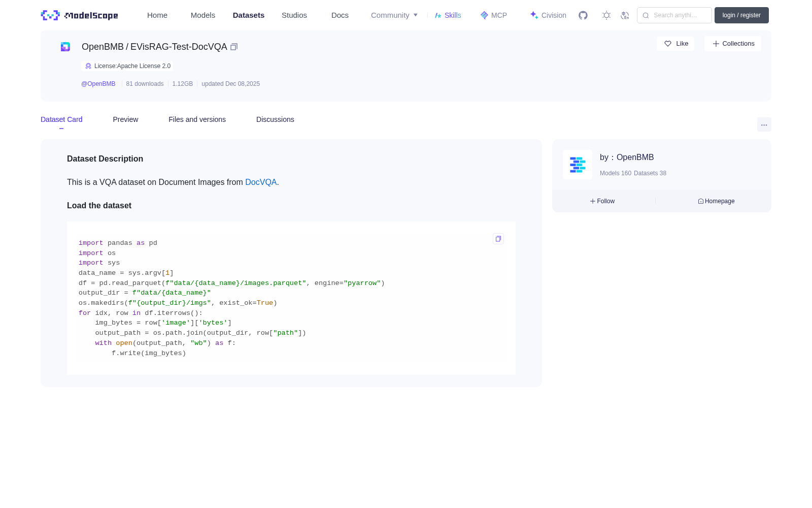Expand the Community dropdown menu
812x508 pixels.
click(x=394, y=15)
